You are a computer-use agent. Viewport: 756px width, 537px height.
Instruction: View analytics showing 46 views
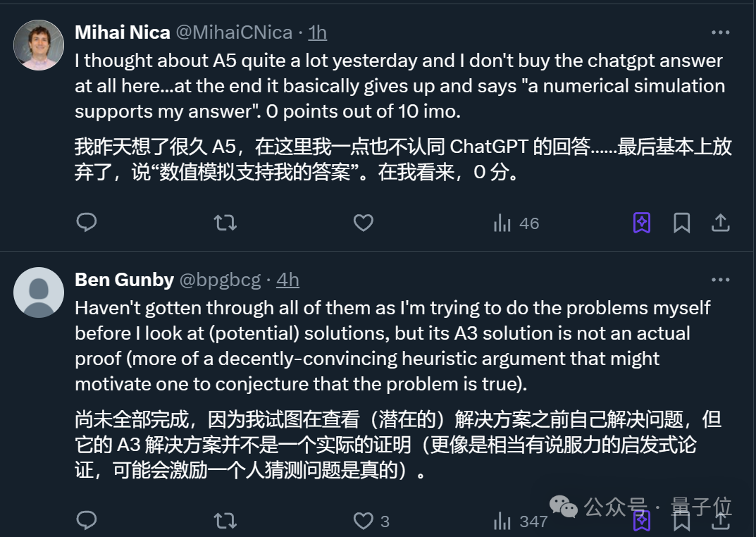click(x=516, y=223)
